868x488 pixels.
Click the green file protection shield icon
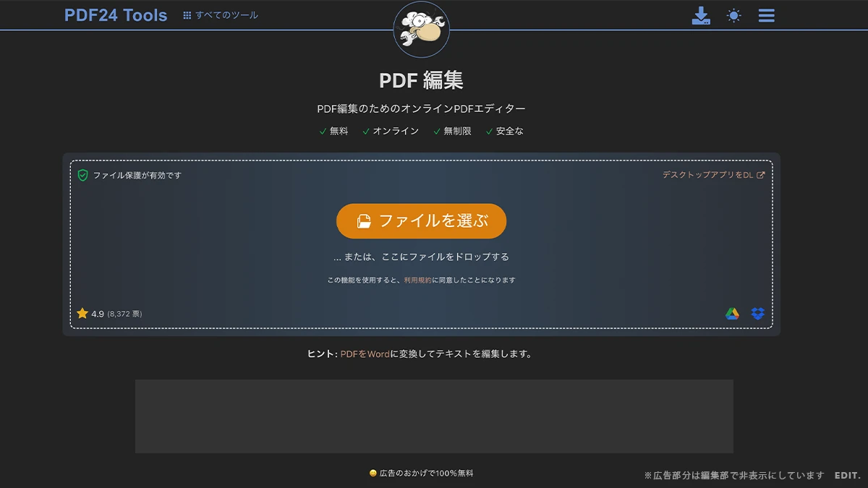click(x=82, y=175)
